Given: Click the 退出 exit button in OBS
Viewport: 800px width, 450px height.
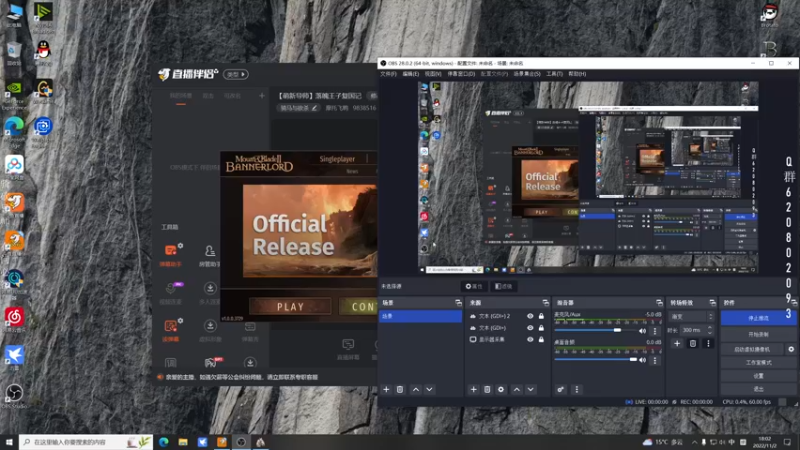Looking at the screenshot, I should (759, 389).
